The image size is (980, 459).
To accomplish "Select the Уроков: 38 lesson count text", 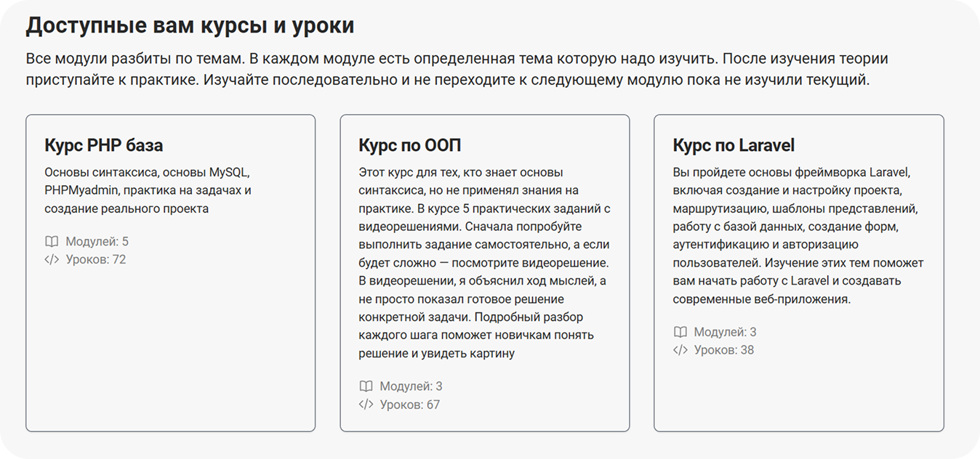I will click(x=723, y=350).
